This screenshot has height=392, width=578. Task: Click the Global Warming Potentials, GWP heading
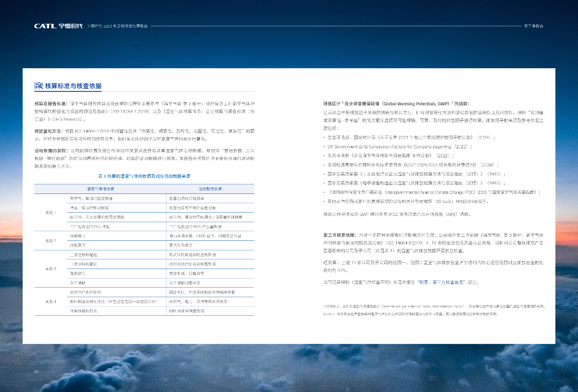click(397, 104)
